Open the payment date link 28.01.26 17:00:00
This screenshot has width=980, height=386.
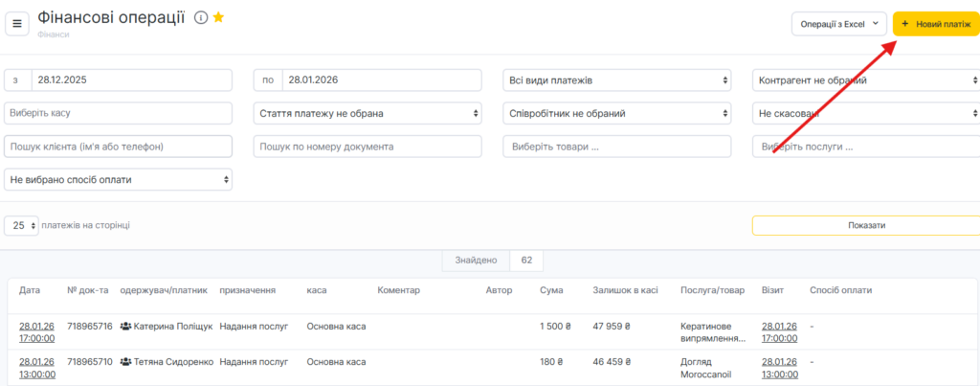(36, 331)
